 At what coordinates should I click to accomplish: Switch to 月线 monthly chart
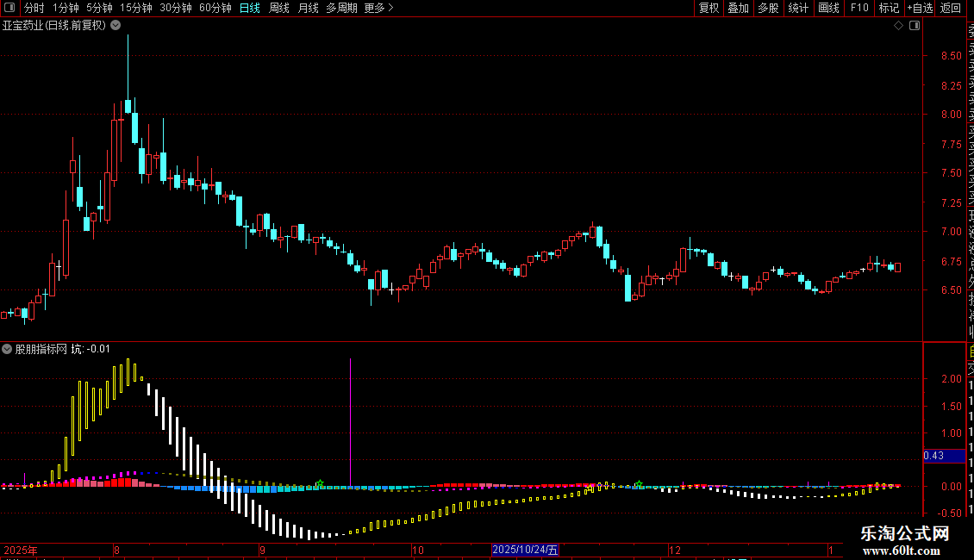pyautogui.click(x=308, y=8)
